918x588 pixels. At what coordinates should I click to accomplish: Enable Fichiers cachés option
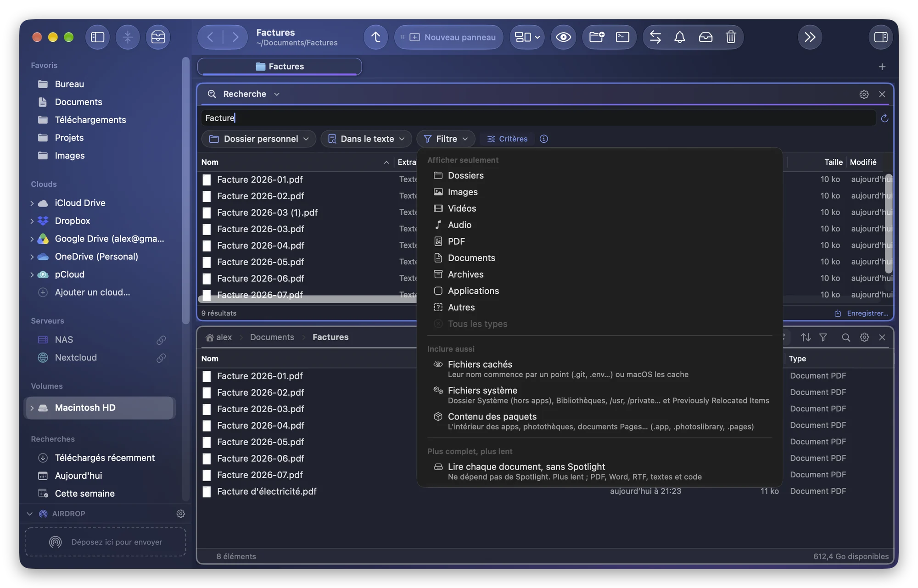click(x=599, y=369)
